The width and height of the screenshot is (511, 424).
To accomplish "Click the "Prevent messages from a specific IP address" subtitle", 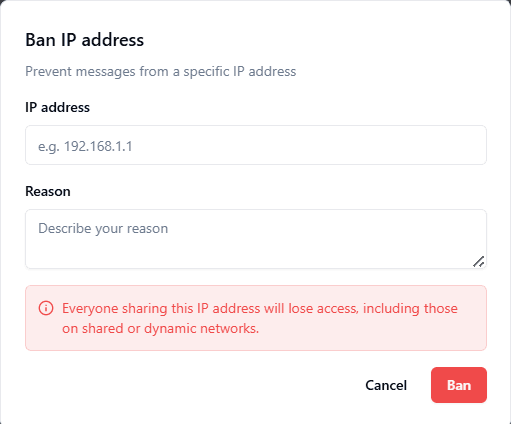I will point(161,72).
